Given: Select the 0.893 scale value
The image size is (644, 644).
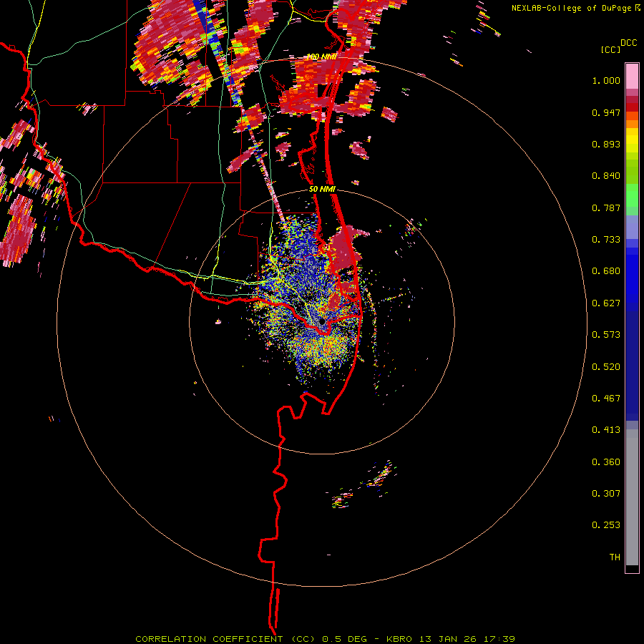Looking at the screenshot, I should pos(606,144).
